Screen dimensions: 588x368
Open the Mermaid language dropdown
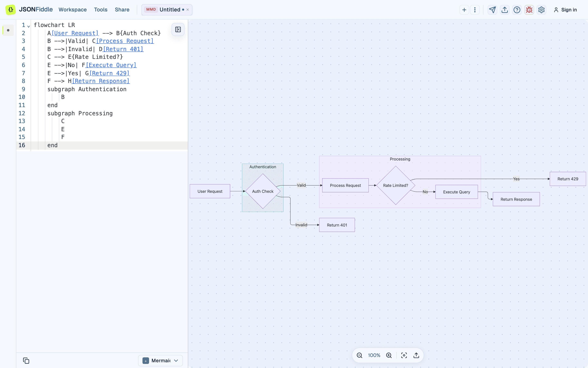coord(160,360)
